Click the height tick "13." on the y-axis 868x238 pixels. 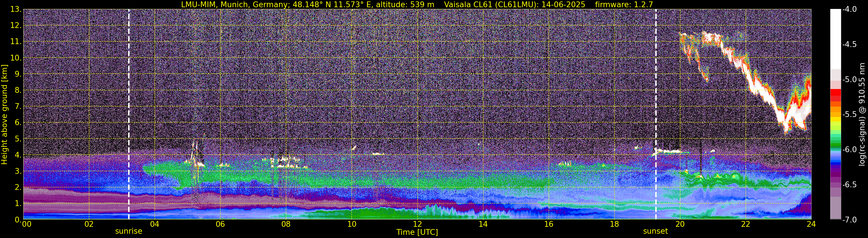click(x=16, y=10)
